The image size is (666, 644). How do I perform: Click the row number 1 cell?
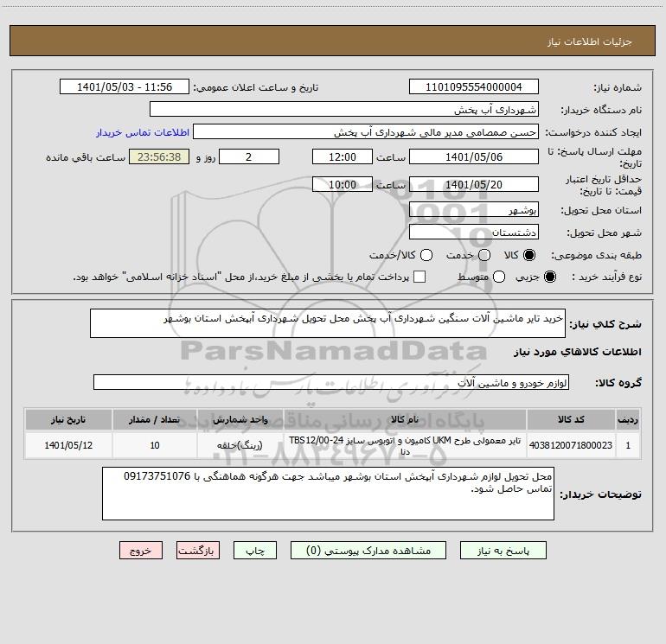point(628,445)
